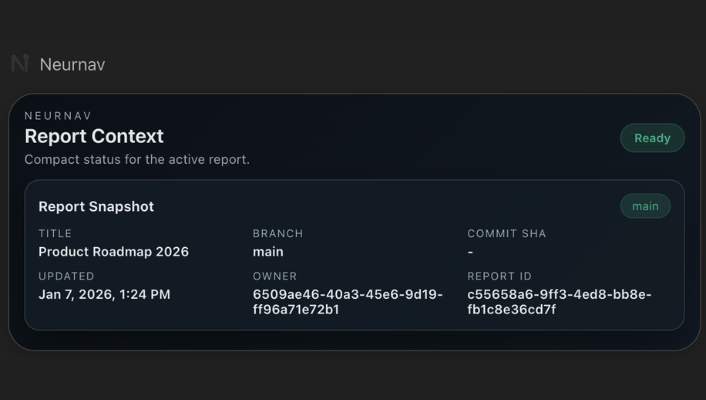706x400 pixels.
Task: Click the UPDATED field label
Action: click(x=66, y=276)
